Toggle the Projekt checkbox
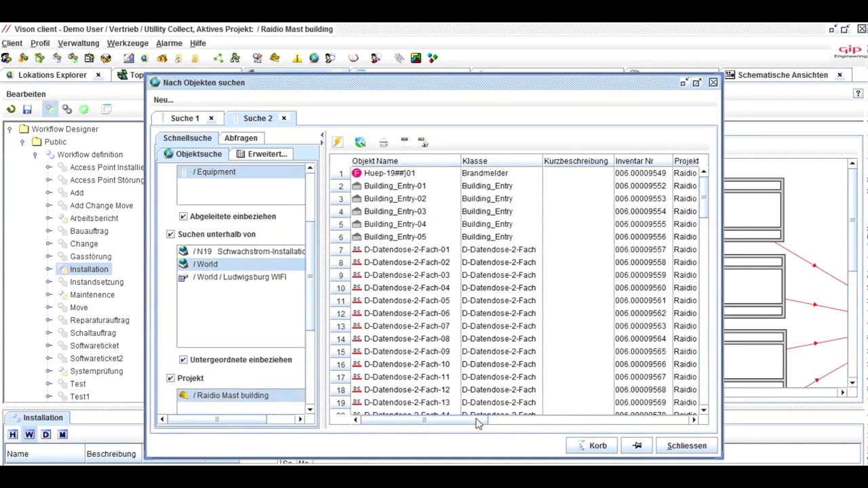 pyautogui.click(x=171, y=378)
